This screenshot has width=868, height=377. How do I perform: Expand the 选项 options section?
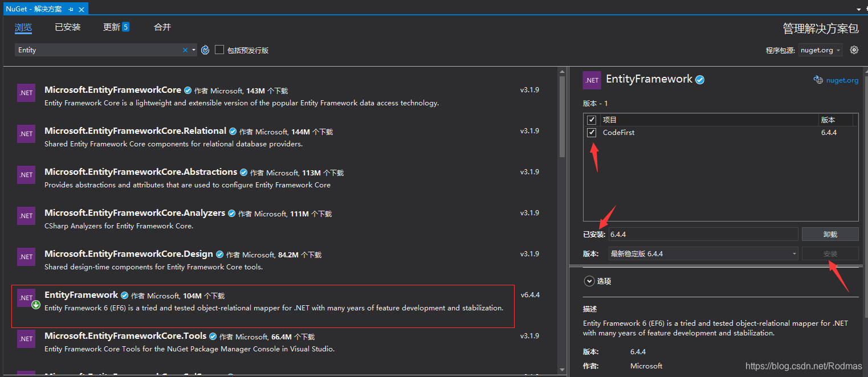tap(589, 281)
